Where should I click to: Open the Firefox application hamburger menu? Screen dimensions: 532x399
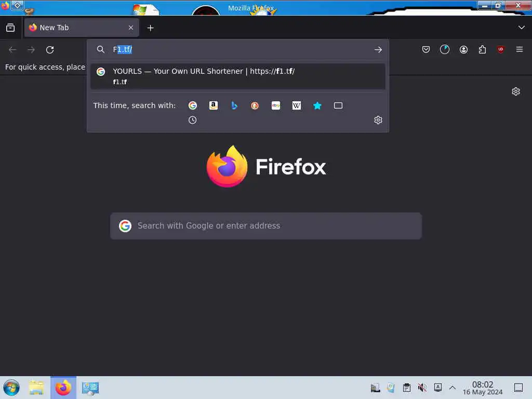520,49
